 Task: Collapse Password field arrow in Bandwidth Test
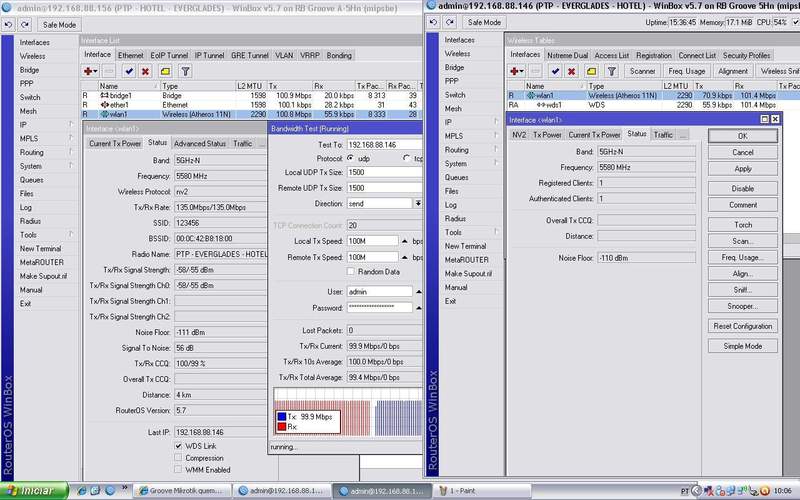tap(418, 308)
